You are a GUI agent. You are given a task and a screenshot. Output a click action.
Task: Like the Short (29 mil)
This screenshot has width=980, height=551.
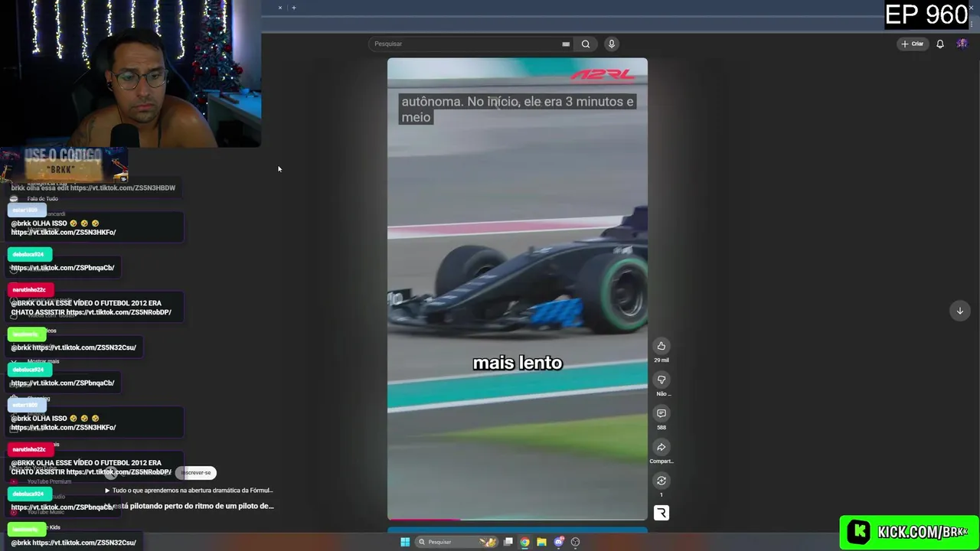coord(661,346)
